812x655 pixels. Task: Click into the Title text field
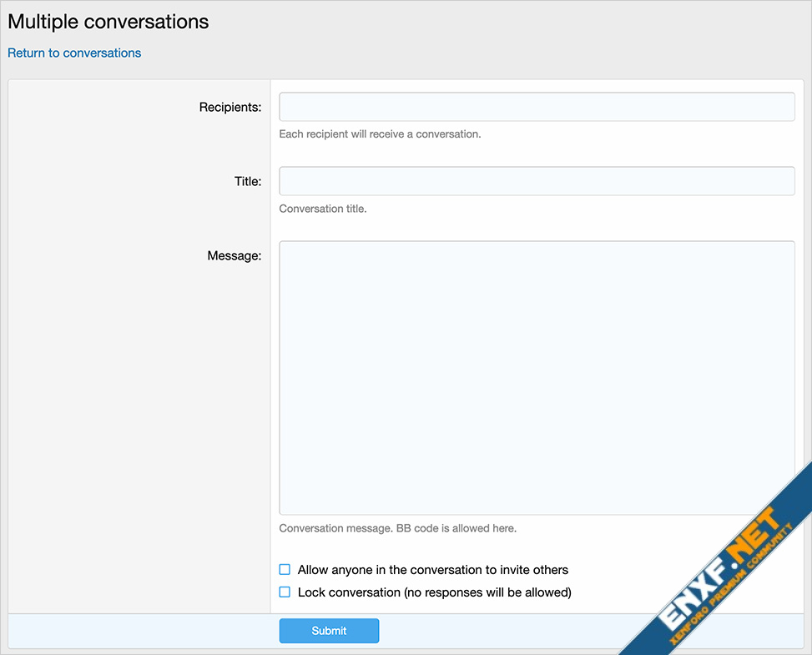click(x=536, y=181)
